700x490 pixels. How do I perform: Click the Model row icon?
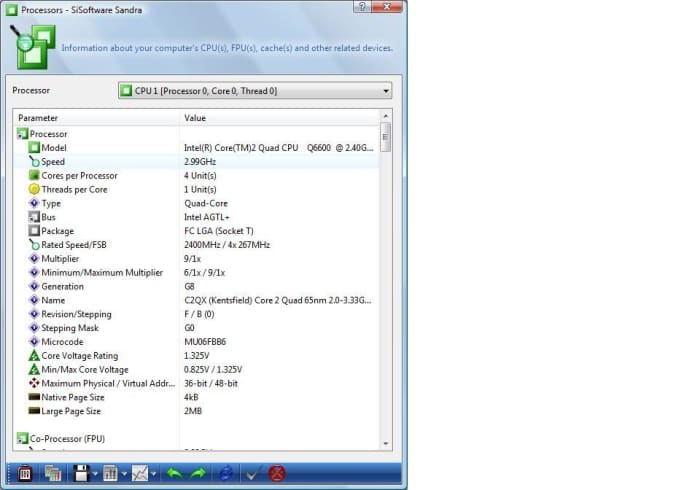[x=34, y=147]
